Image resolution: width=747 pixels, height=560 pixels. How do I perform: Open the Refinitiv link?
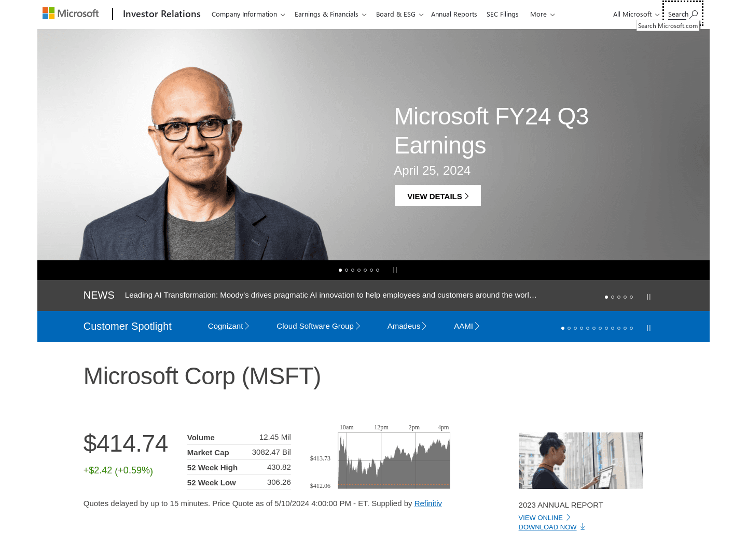point(428,503)
